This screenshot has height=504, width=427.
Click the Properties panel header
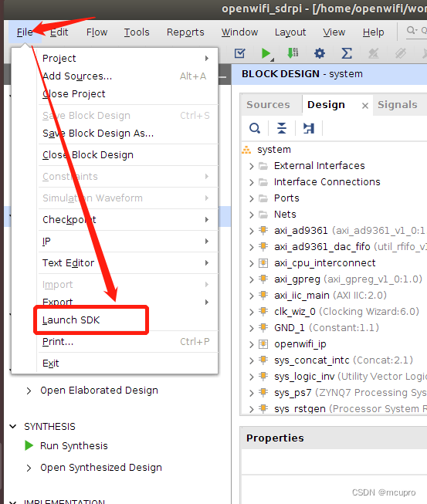tap(334, 438)
